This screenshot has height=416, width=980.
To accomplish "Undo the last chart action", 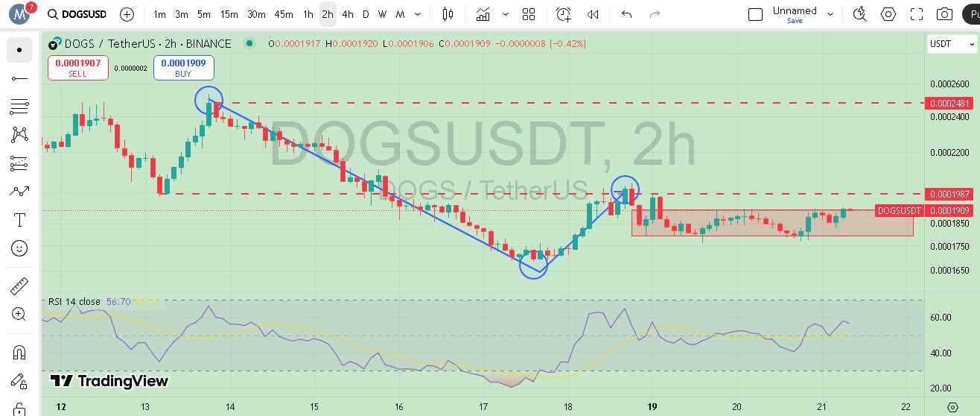I will coord(627,14).
